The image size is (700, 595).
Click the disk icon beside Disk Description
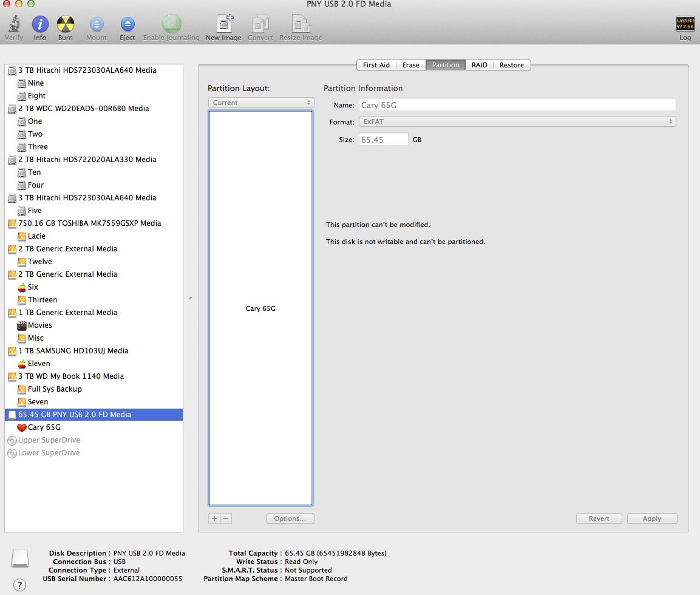pyautogui.click(x=20, y=558)
